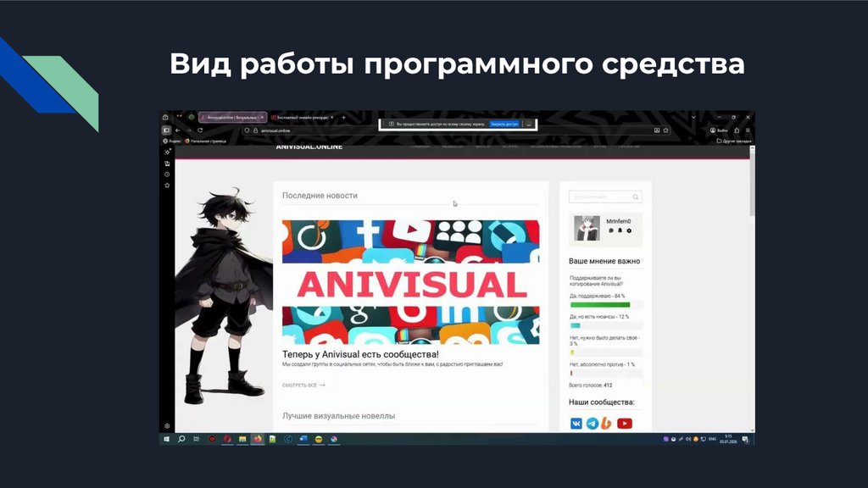Open the new tab plus button
The height and width of the screenshot is (488, 868).
[x=344, y=117]
